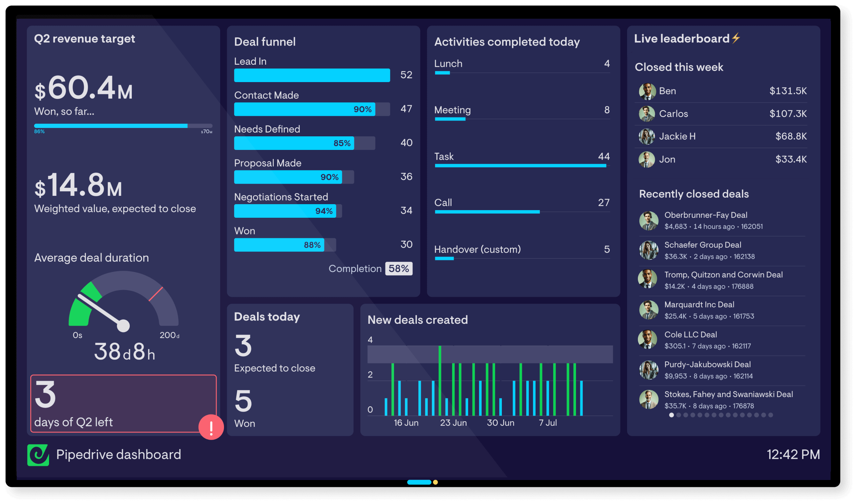Click the Call activity row showing 27
This screenshot has height=504, width=857.
point(522,205)
